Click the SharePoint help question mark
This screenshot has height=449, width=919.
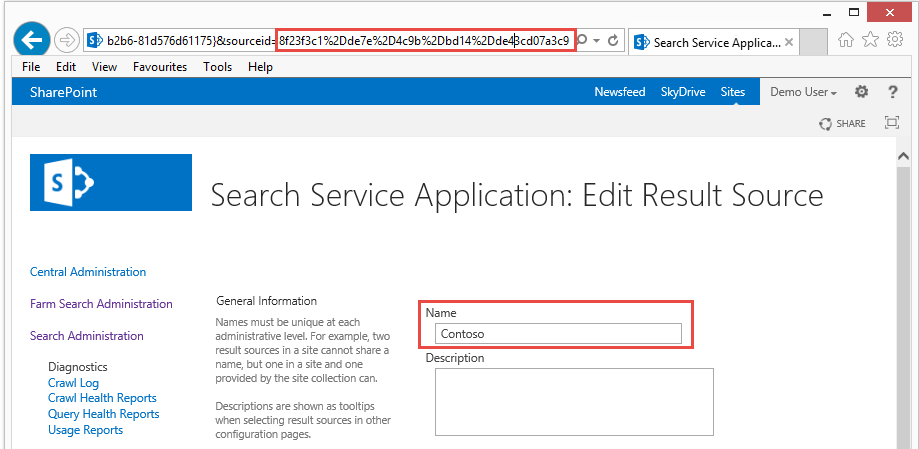click(x=892, y=92)
